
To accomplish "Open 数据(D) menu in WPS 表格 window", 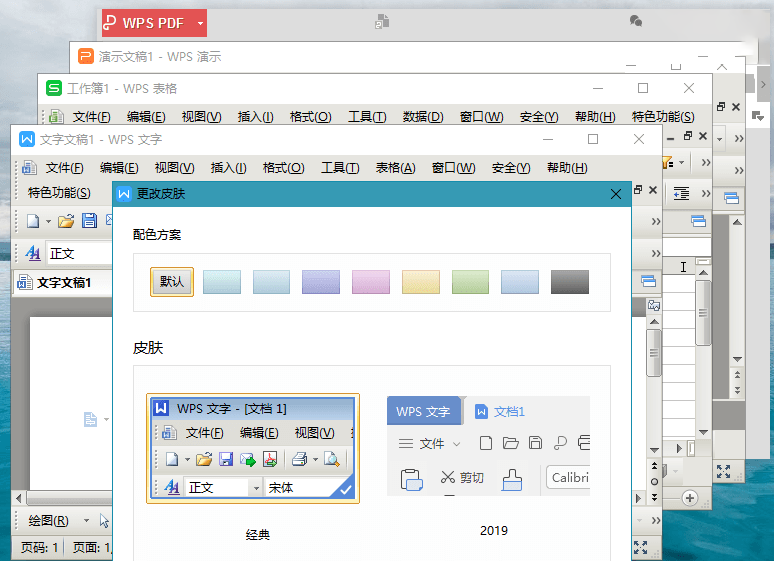I will click(x=423, y=117).
